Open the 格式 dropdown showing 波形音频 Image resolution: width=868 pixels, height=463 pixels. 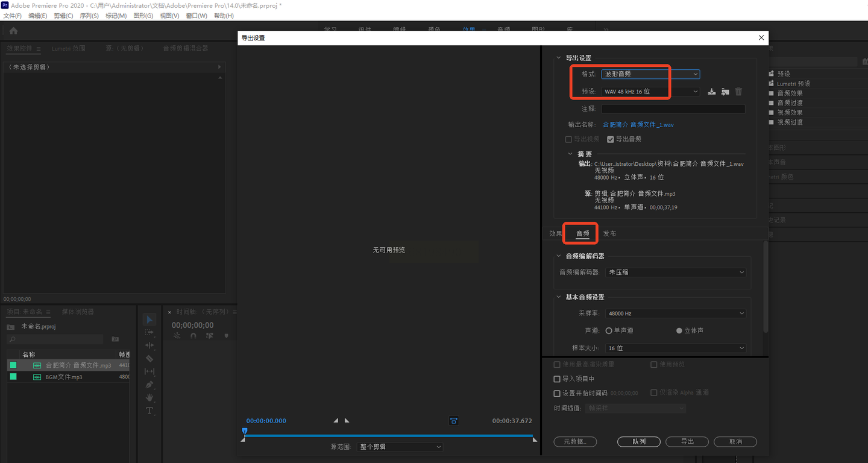651,74
